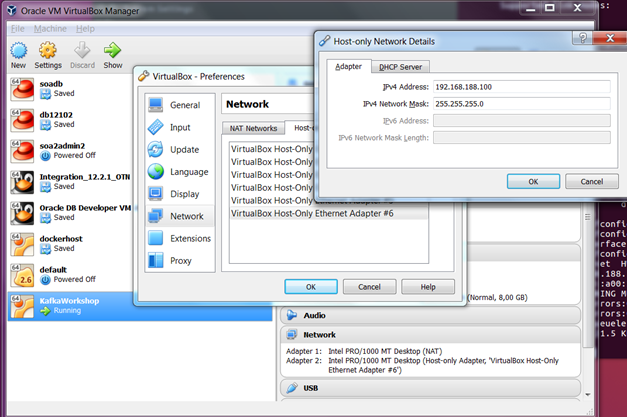Open the Proxy preferences category
Viewport: 627px width, 417px height.
click(180, 261)
